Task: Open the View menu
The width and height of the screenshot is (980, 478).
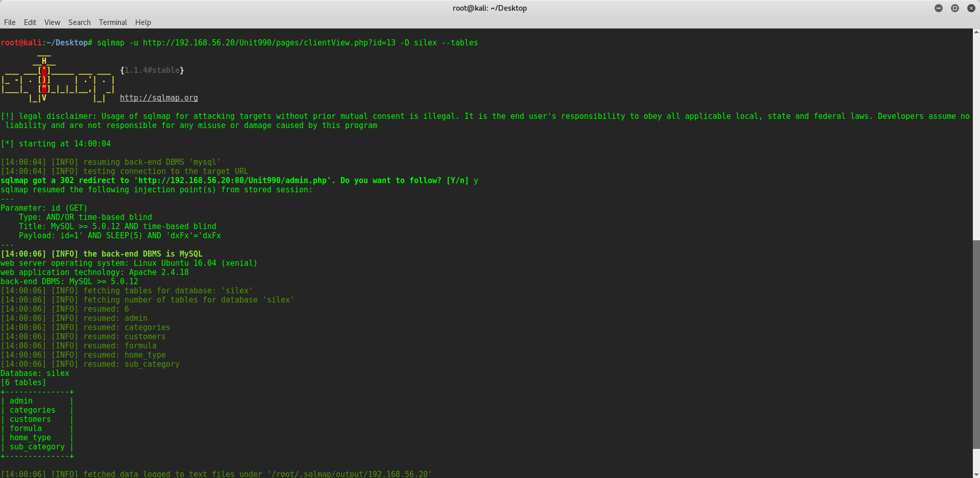Action: pos(52,22)
